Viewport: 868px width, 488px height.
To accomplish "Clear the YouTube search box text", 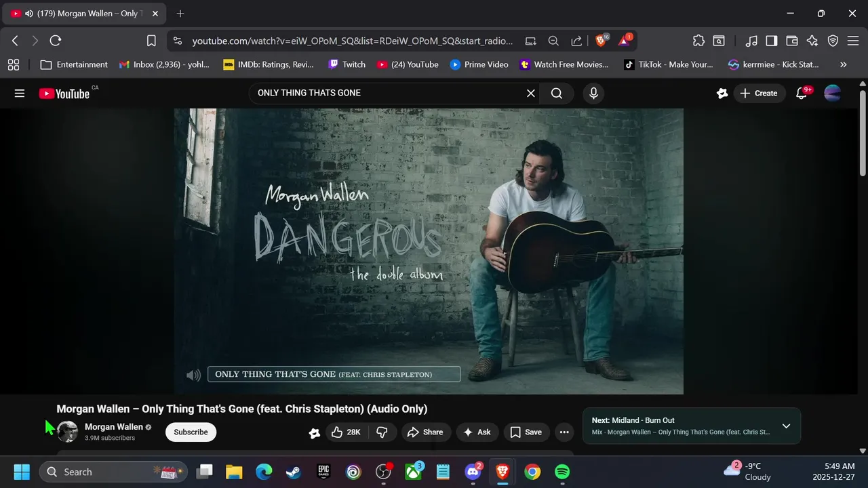I will click(531, 94).
